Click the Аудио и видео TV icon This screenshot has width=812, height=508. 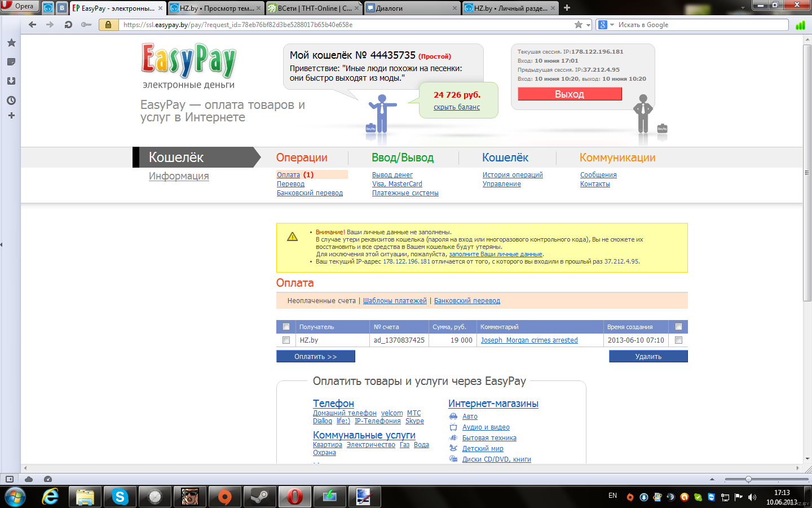[453, 427]
